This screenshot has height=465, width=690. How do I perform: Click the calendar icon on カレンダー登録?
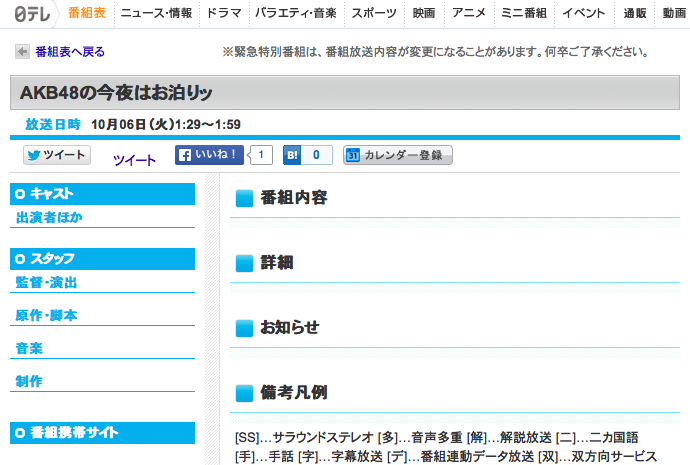352,155
